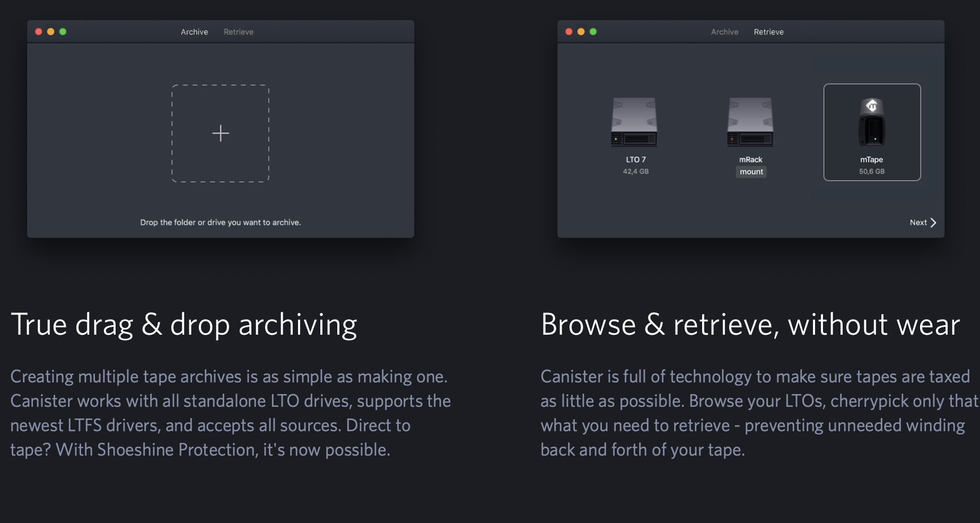Click the mRack label
Screen dimensions: 980x523
tap(751, 160)
